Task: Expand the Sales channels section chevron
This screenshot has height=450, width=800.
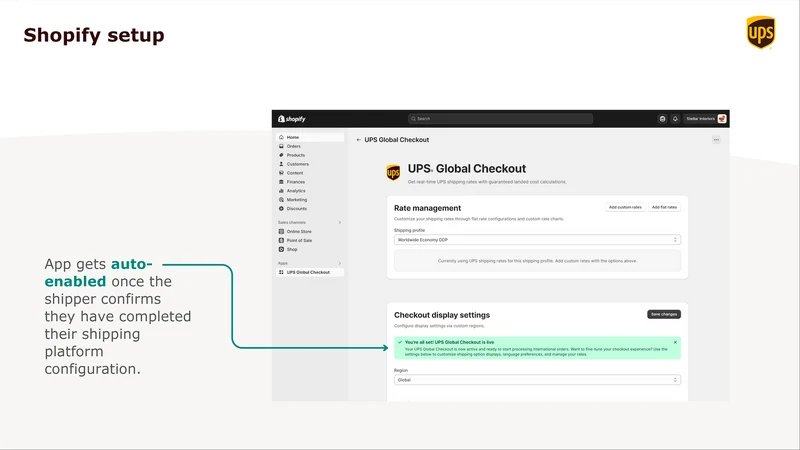Action: click(340, 222)
